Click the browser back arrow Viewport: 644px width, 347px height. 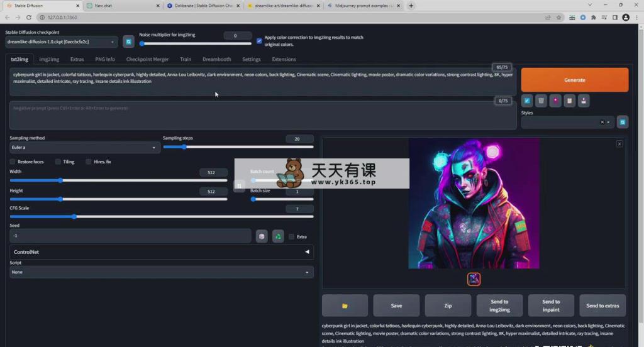coord(7,17)
